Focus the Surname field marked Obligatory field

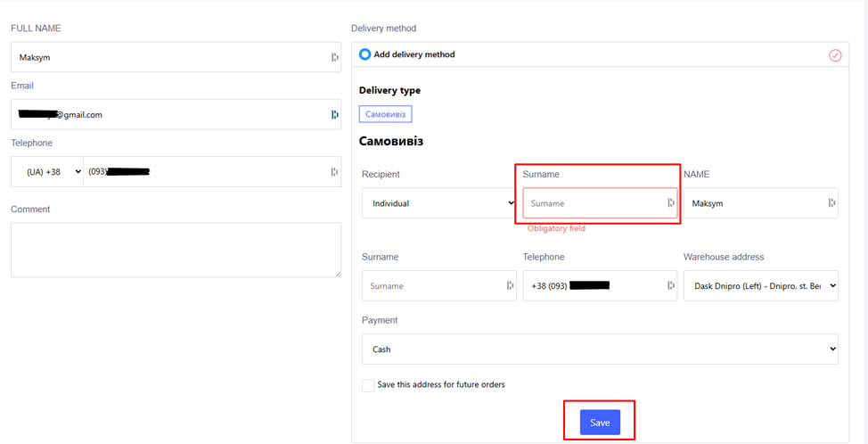coord(593,203)
